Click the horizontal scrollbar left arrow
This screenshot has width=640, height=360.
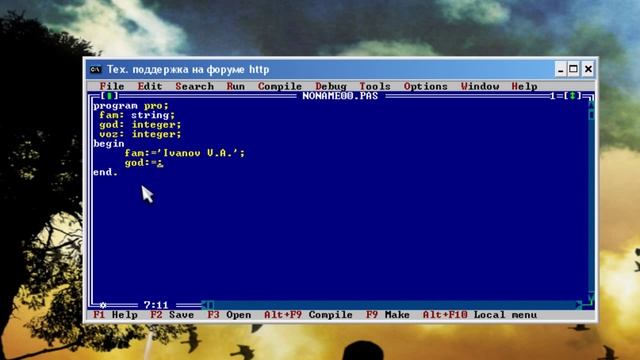point(204,305)
